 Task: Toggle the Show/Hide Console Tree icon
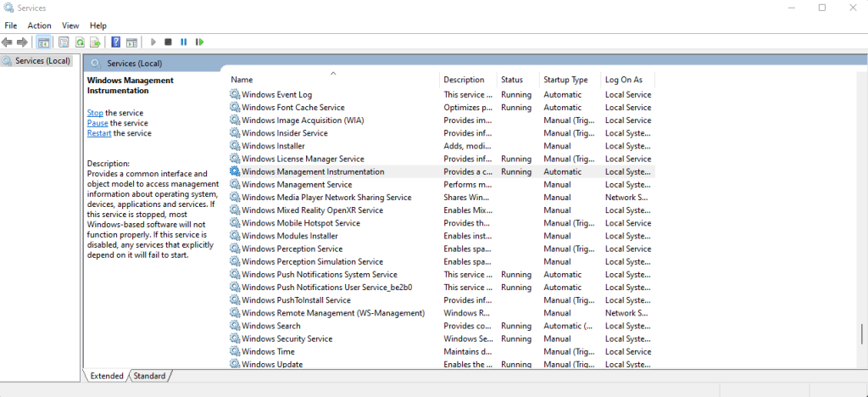pos(43,42)
